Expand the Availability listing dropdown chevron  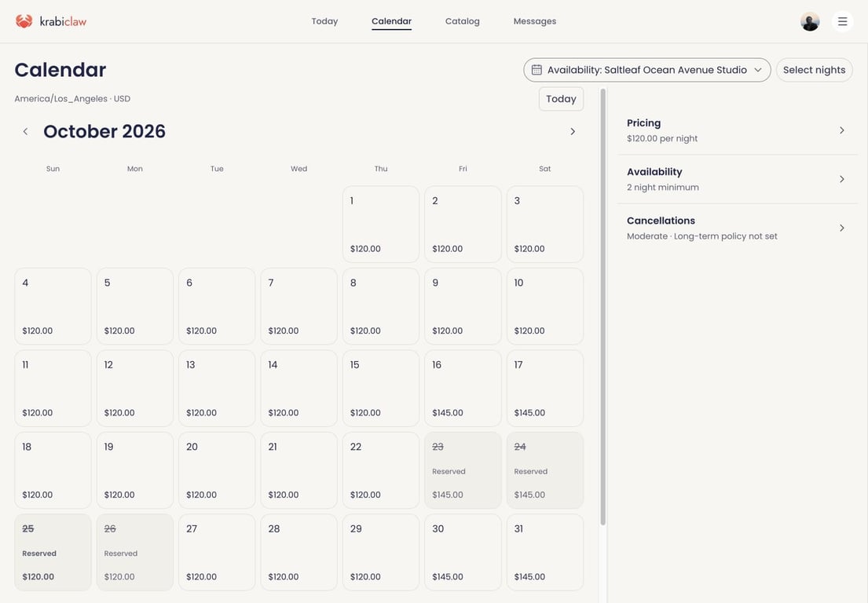tap(758, 70)
